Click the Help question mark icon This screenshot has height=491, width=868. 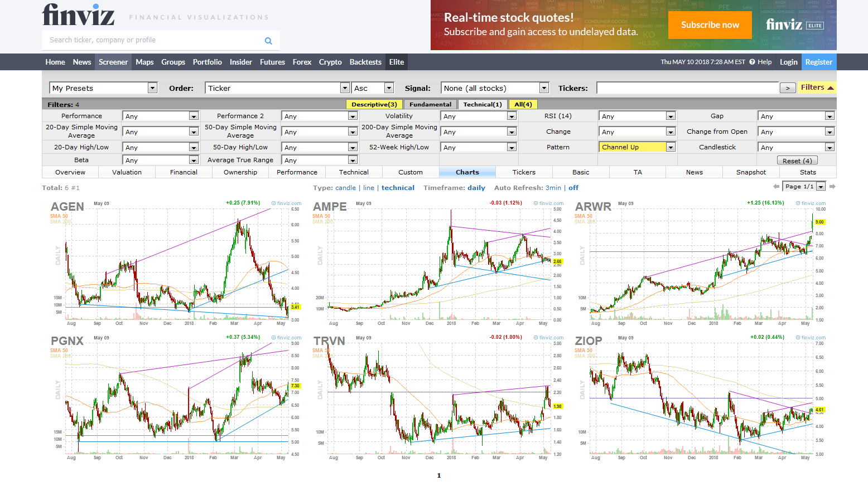point(752,62)
